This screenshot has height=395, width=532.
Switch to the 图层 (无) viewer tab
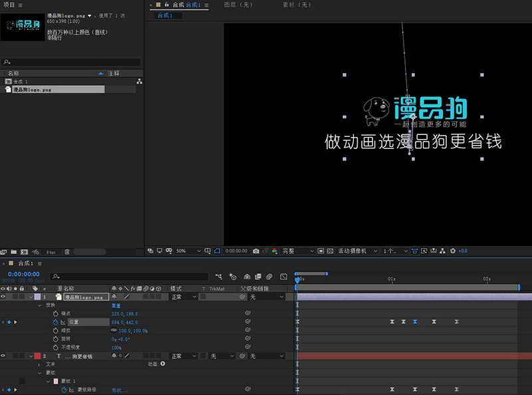coord(239,5)
